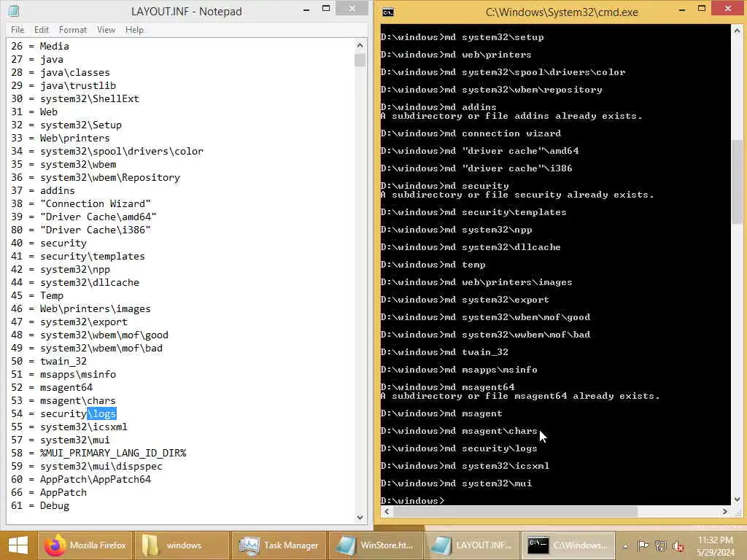Click line "61 = Debug" in Notepad
Image resolution: width=747 pixels, height=560 pixels.
point(40,506)
